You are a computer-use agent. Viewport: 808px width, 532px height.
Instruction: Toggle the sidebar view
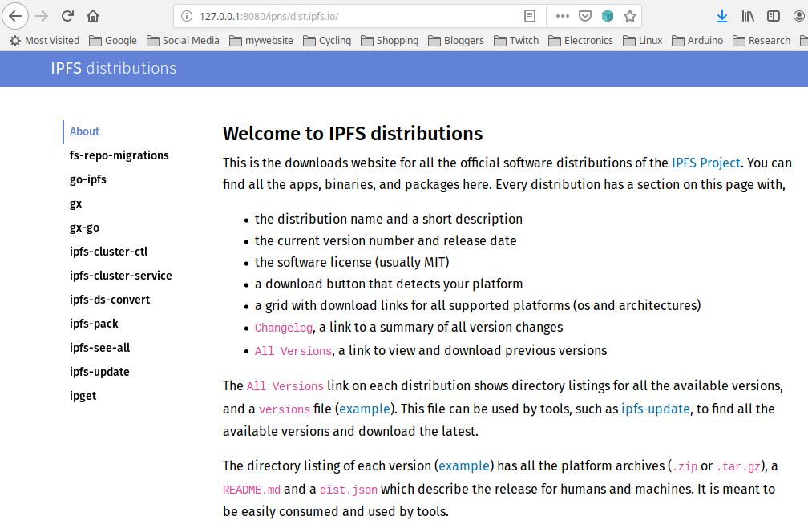pyautogui.click(x=774, y=17)
